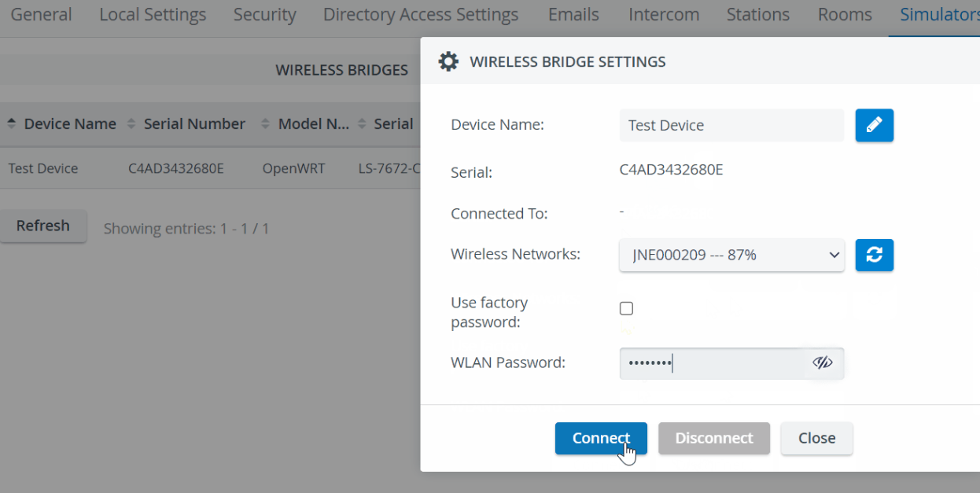Click the Connect button
980x493 pixels.
(x=601, y=438)
